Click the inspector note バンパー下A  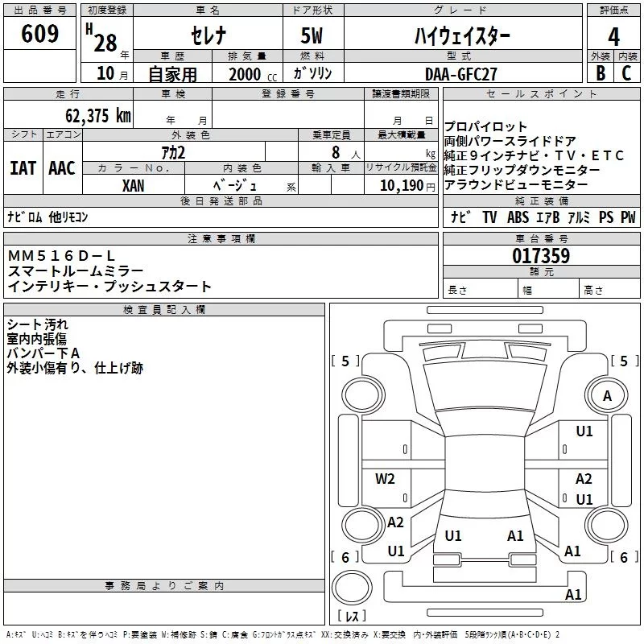43,353
